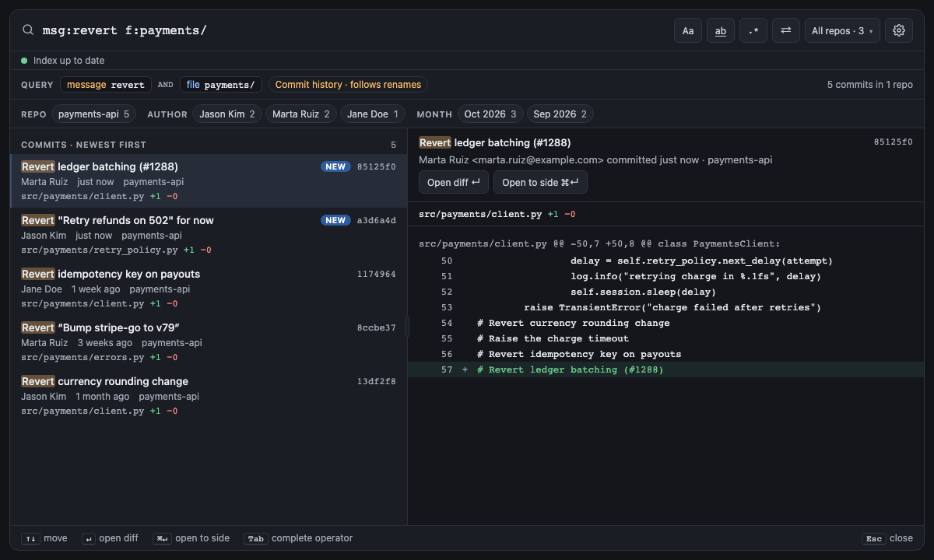
Task: Click diff line 50 delay assignment
Action: [665, 261]
